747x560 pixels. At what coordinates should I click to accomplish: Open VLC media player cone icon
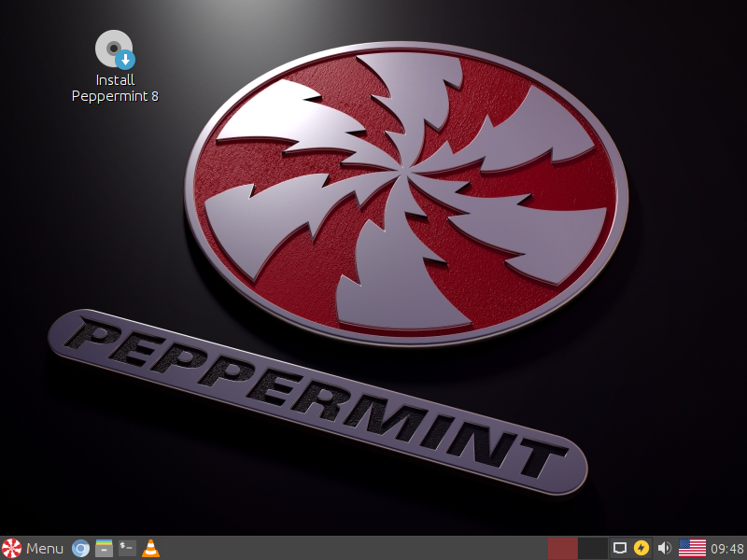click(x=150, y=548)
